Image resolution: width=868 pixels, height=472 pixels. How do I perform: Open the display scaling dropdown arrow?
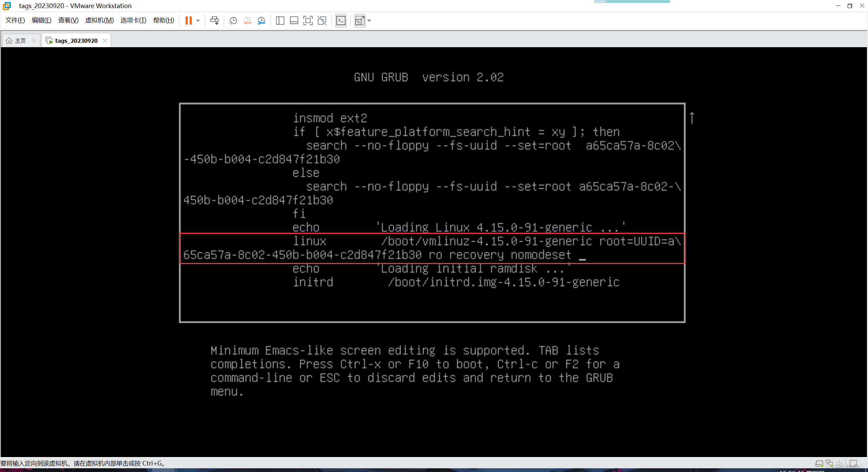pos(369,20)
